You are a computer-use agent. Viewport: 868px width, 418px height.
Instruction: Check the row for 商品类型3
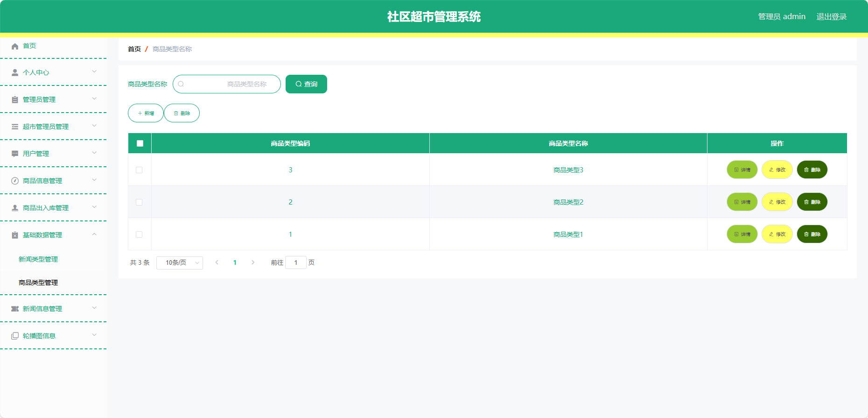pos(139,170)
